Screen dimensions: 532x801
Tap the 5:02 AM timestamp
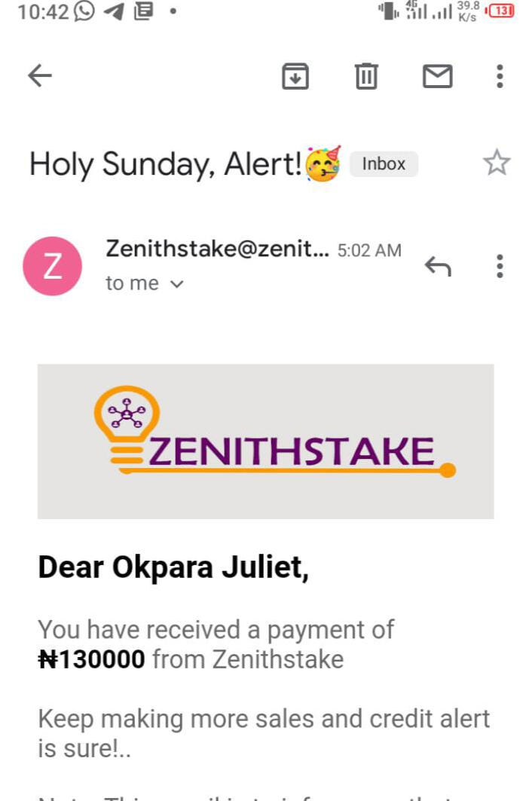point(369,250)
